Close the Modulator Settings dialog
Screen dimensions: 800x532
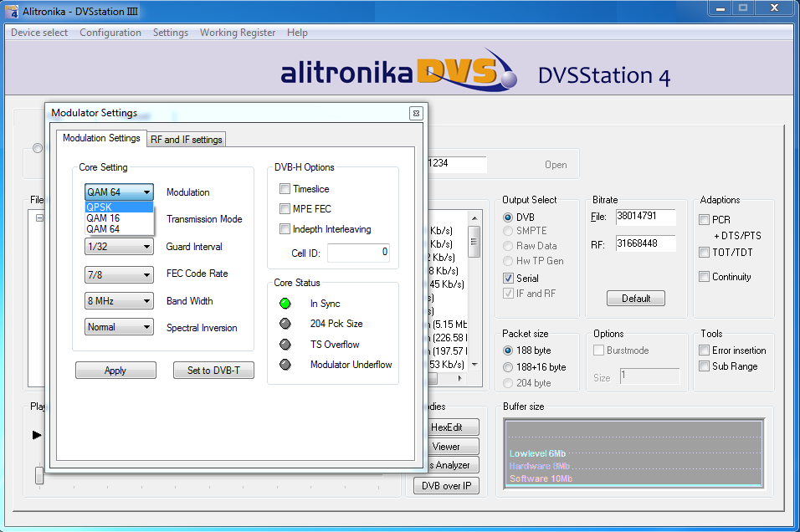416,114
